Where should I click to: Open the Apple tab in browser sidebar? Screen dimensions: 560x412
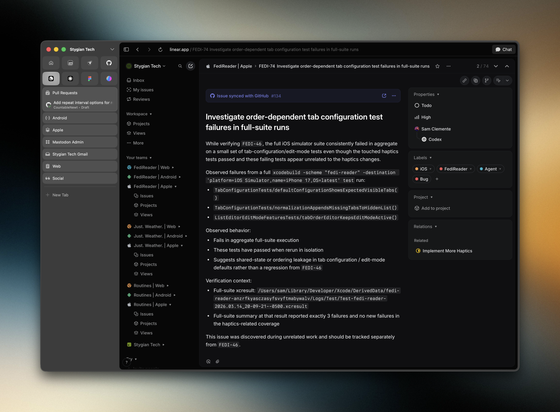tap(80, 130)
